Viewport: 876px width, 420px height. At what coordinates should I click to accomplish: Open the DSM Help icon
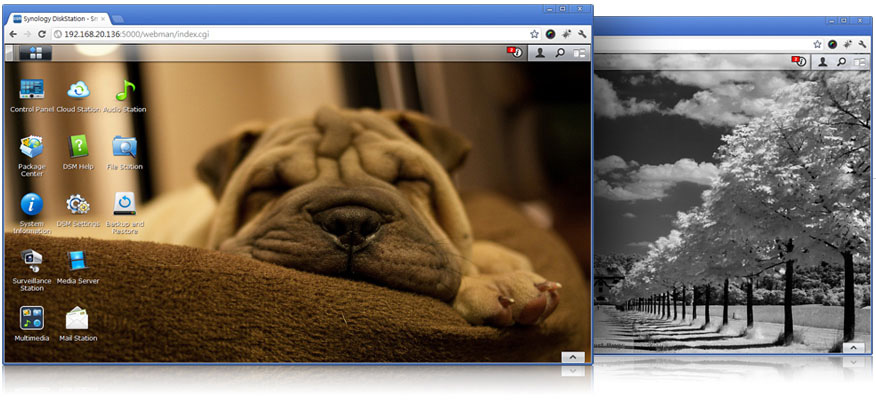pyautogui.click(x=78, y=148)
